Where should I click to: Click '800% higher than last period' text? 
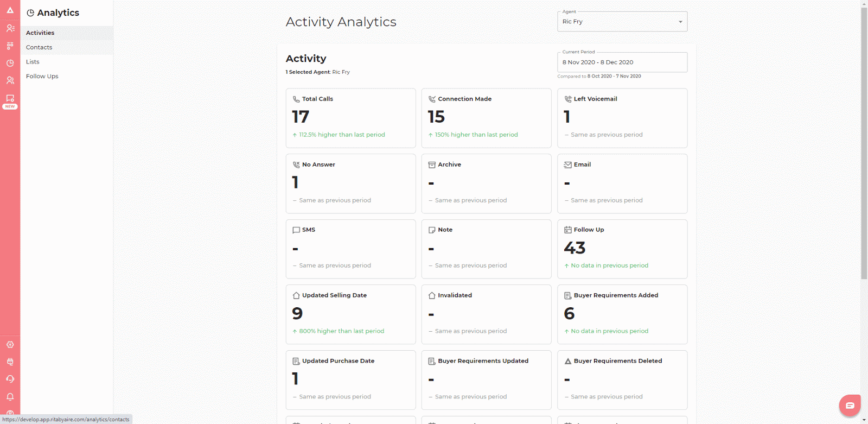341,331
